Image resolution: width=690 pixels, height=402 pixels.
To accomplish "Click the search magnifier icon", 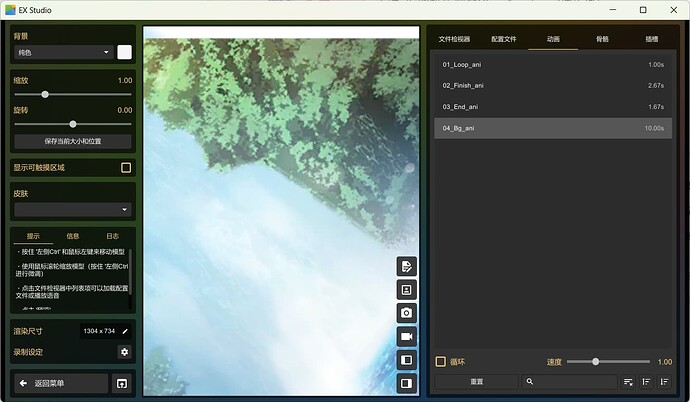I will pyautogui.click(x=530, y=382).
